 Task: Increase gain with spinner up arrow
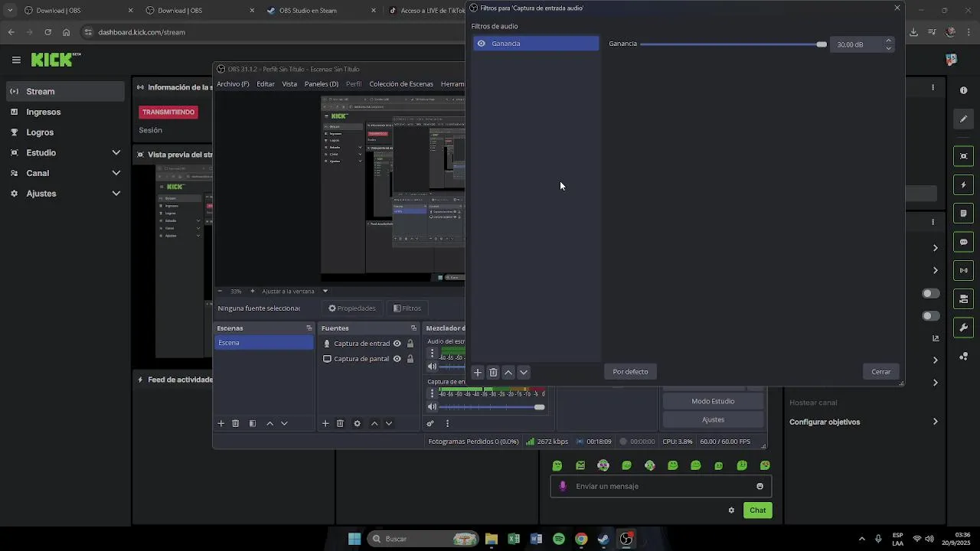tap(888, 41)
